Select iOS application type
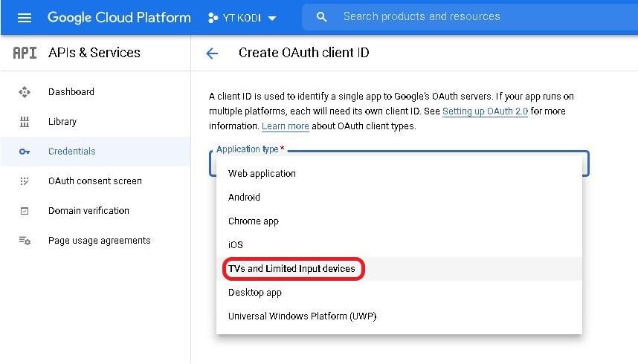 click(399, 245)
